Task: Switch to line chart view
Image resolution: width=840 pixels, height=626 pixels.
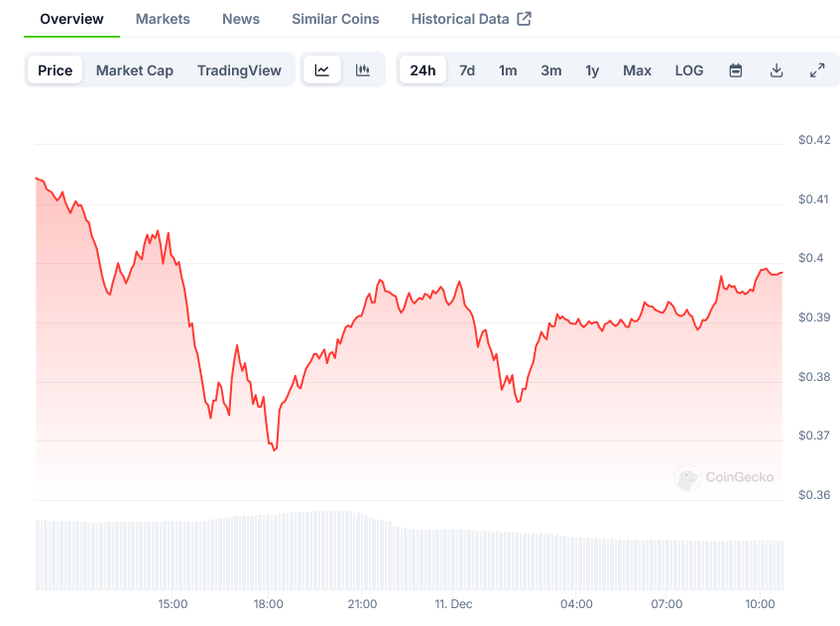Action: [x=322, y=70]
